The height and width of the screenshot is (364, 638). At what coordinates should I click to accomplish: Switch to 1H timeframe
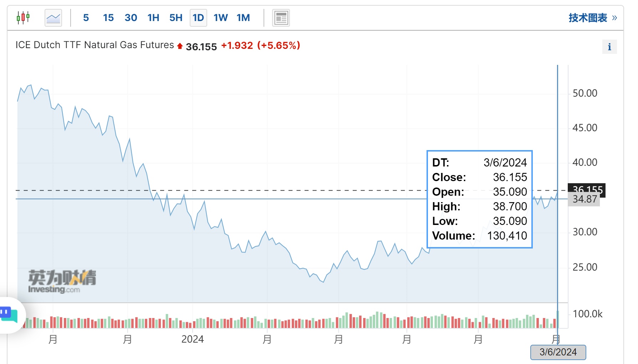[153, 17]
